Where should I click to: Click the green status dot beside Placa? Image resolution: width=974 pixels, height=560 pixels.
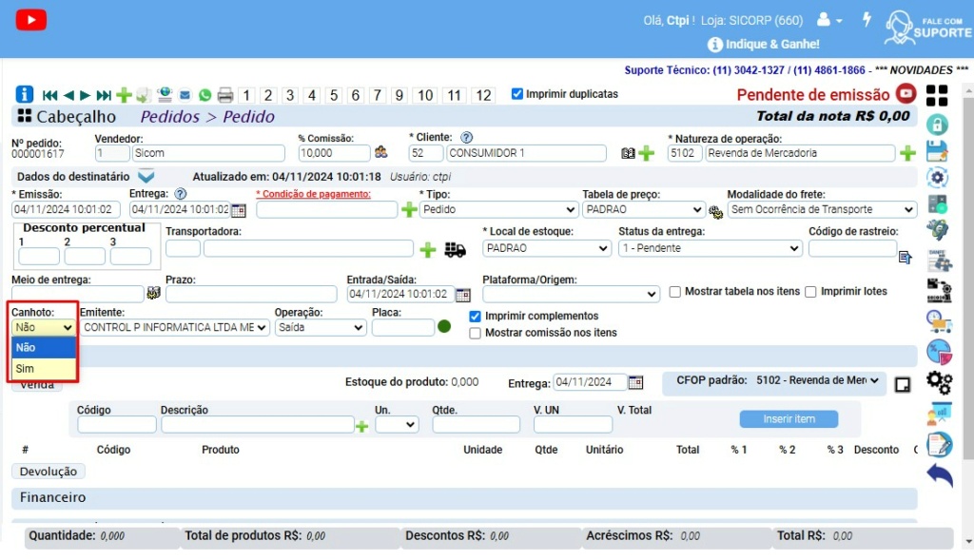click(x=444, y=326)
